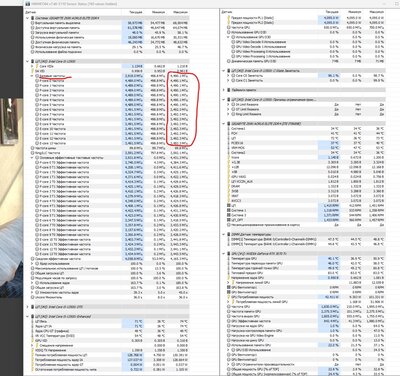Click the CPU Enhanced section chip icon
Viewport: 400px width, 376px height.
pos(33,316)
